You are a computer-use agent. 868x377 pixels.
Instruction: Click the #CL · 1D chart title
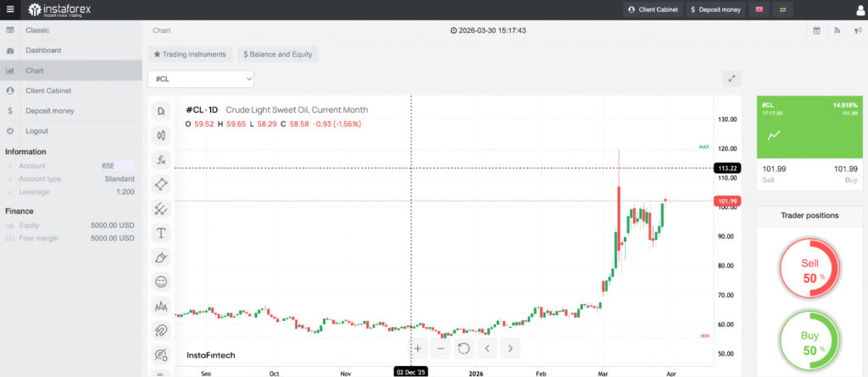(202, 110)
